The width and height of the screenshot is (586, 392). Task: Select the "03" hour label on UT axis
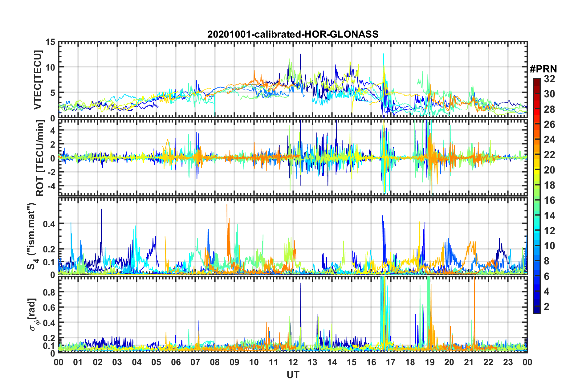117,362
